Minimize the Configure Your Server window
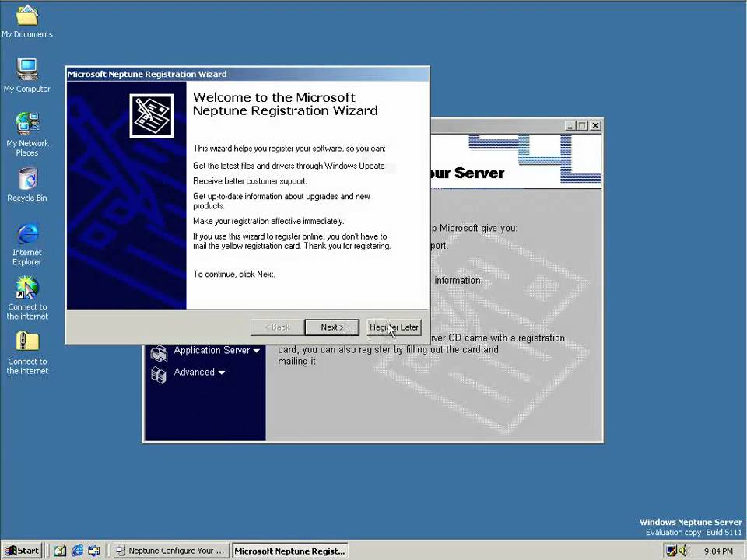The image size is (747, 560). pos(570,126)
